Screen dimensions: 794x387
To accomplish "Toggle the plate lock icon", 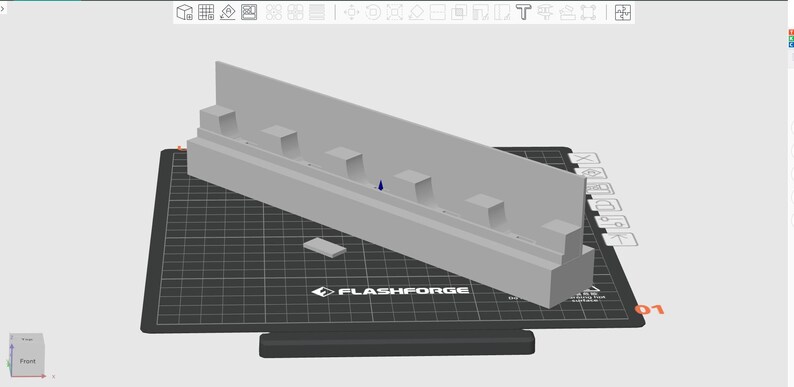I will click(605, 206).
